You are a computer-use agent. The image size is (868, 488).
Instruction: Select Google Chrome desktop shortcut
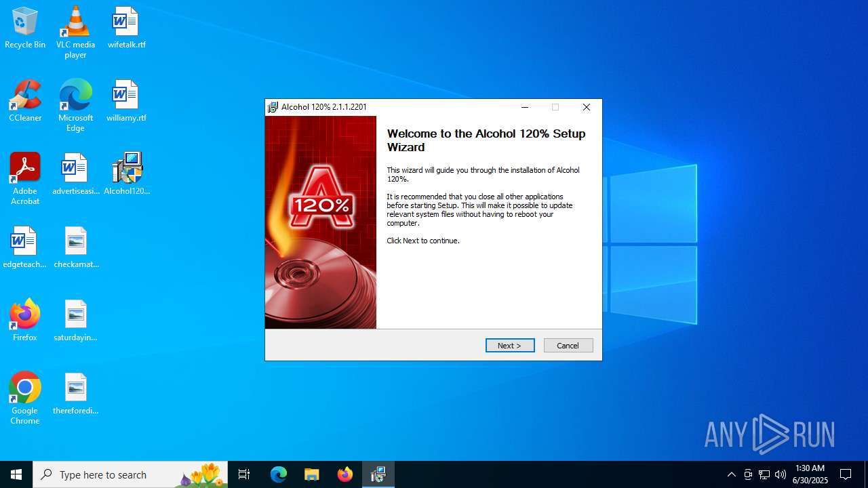[25, 399]
